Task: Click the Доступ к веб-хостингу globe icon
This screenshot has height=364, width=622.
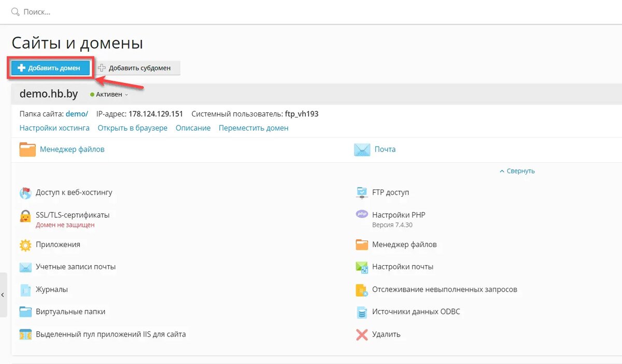Action: (25, 193)
